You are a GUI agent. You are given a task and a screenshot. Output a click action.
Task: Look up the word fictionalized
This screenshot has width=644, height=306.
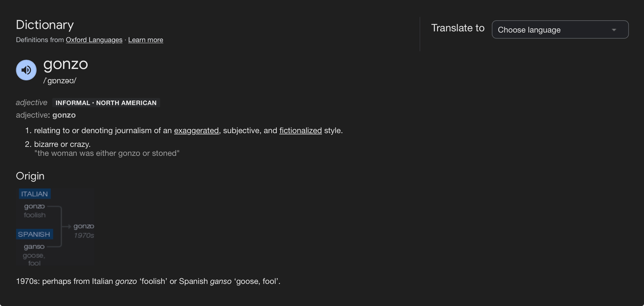(x=301, y=130)
